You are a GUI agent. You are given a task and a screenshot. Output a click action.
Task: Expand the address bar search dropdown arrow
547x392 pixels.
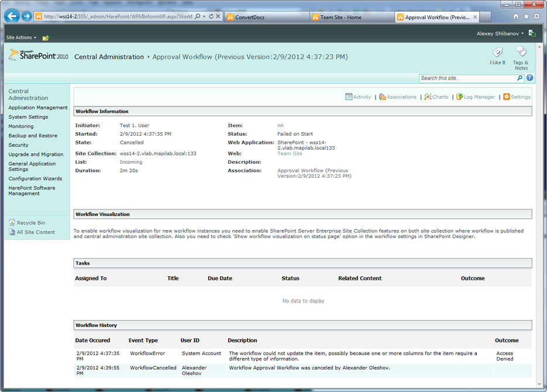(x=204, y=17)
